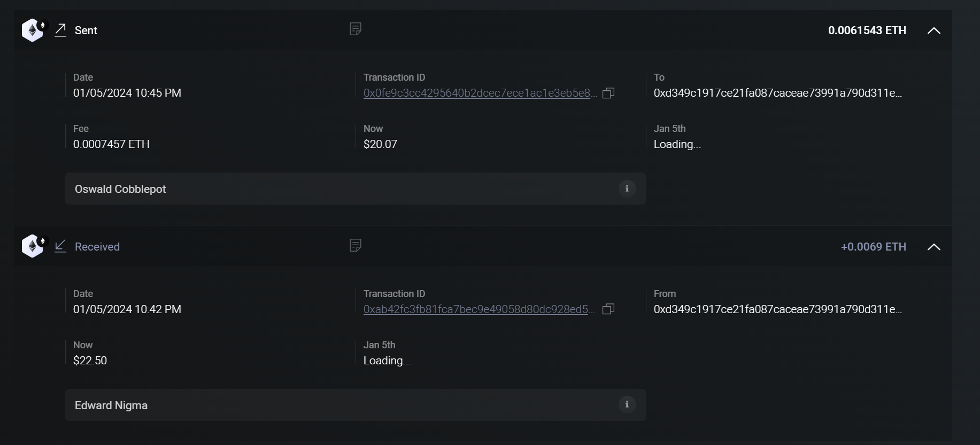Click the Ethereum coin icon on Sent row

33,30
